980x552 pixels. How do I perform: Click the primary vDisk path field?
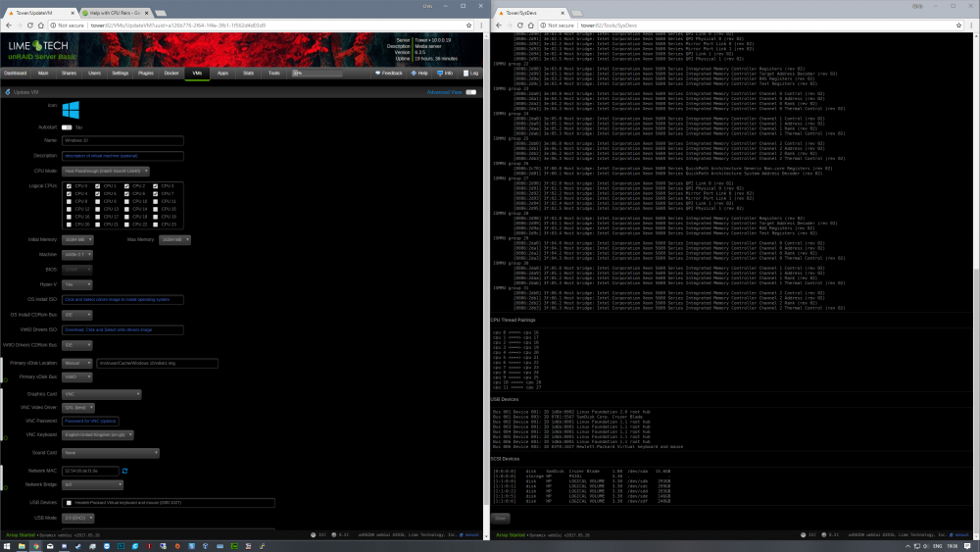158,363
